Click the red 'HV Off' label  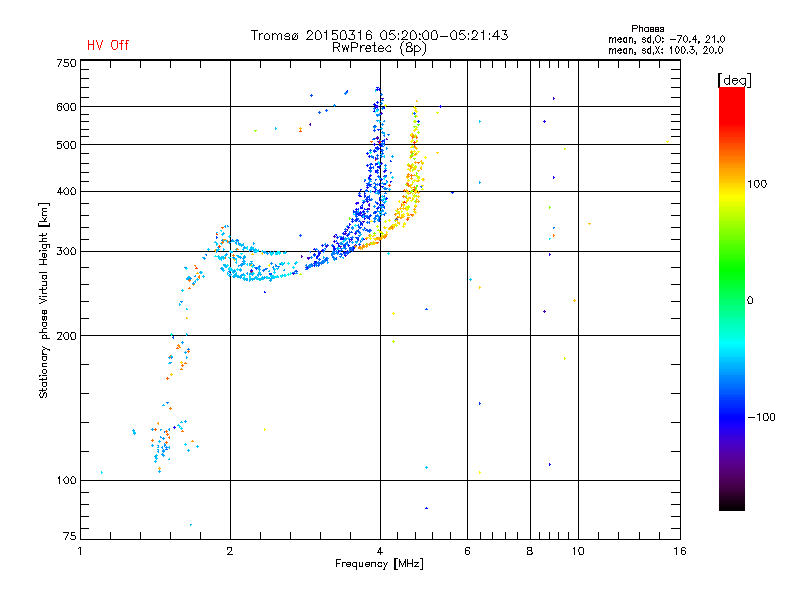(x=108, y=45)
